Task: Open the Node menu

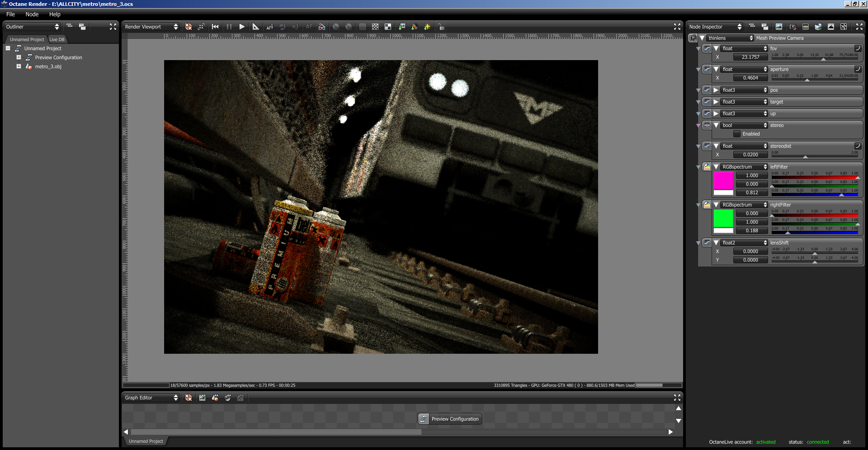Action: (32, 14)
